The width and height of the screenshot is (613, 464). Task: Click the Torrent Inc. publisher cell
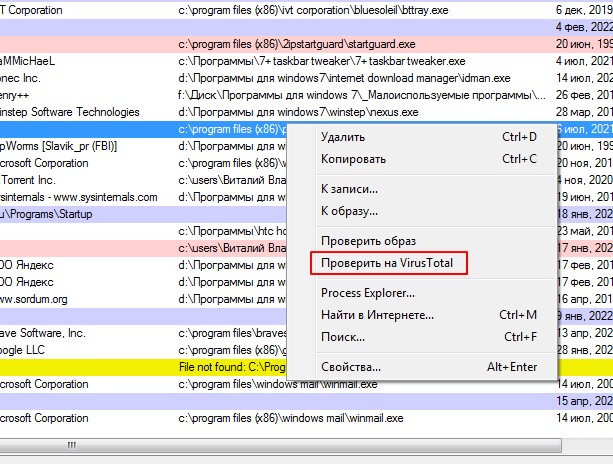click(28, 180)
